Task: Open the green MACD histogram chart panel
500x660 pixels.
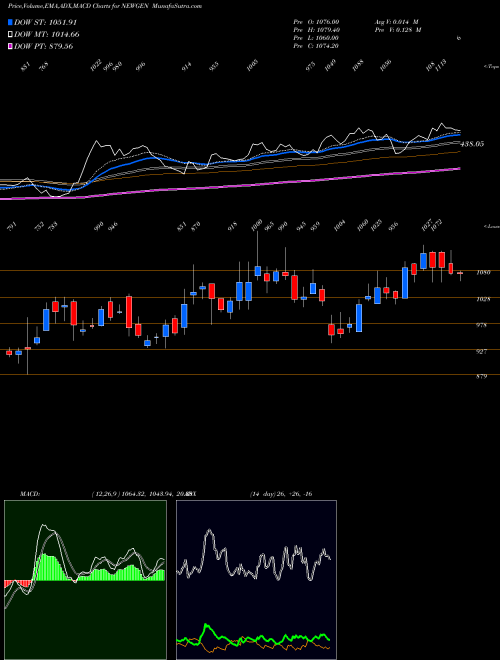Action: [85, 580]
